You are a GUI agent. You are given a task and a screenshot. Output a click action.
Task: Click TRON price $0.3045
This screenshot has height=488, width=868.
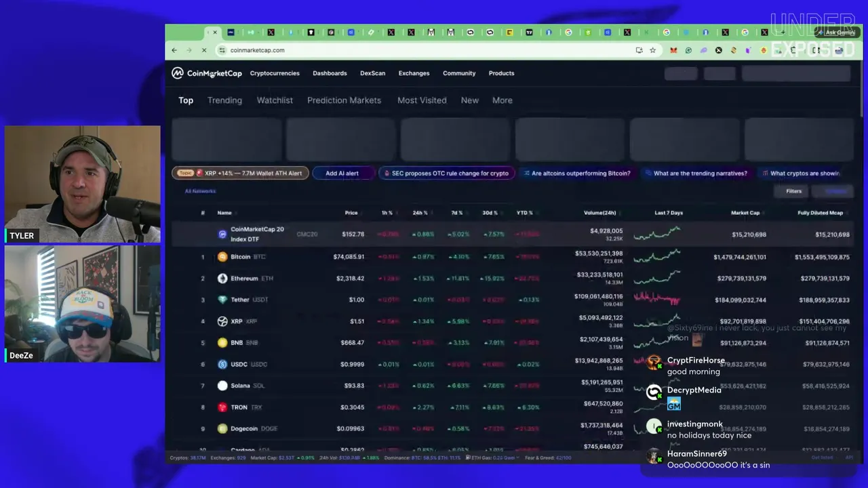click(352, 407)
